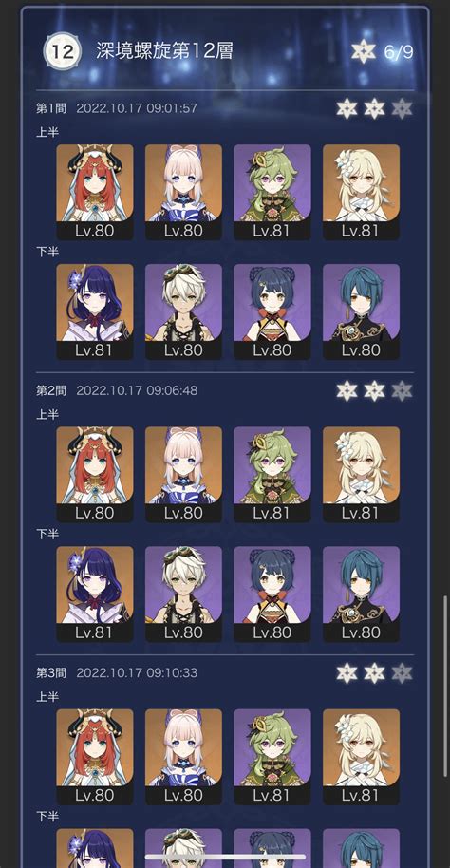Select teal-haired character in chamber 2 second half
450x868 pixels.
point(361,594)
